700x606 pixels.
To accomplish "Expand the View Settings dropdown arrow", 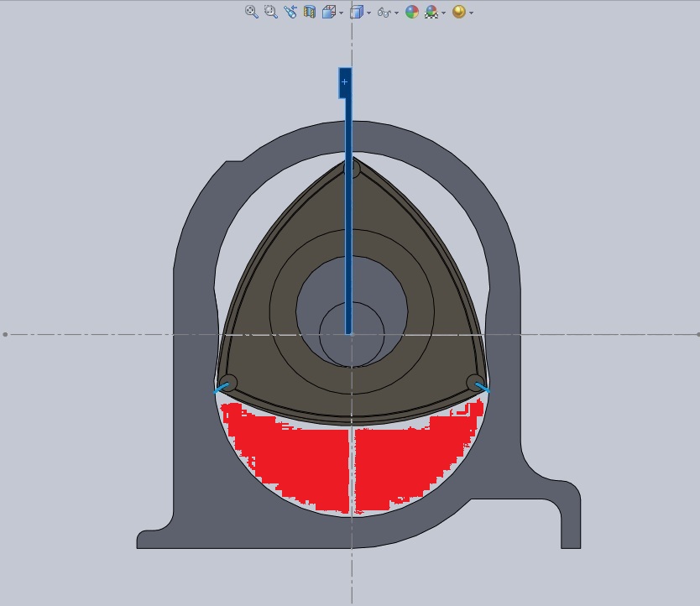I will (x=471, y=13).
